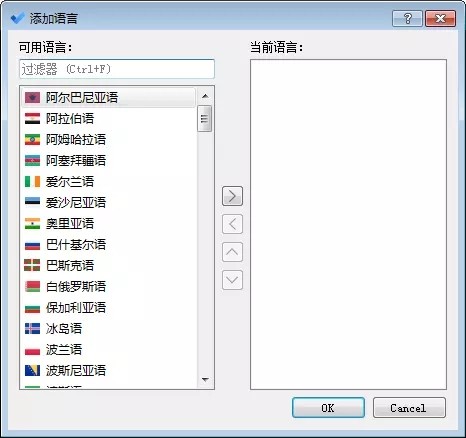Click the Basque flag icon
This screenshot has width=466, height=438.
[32, 266]
